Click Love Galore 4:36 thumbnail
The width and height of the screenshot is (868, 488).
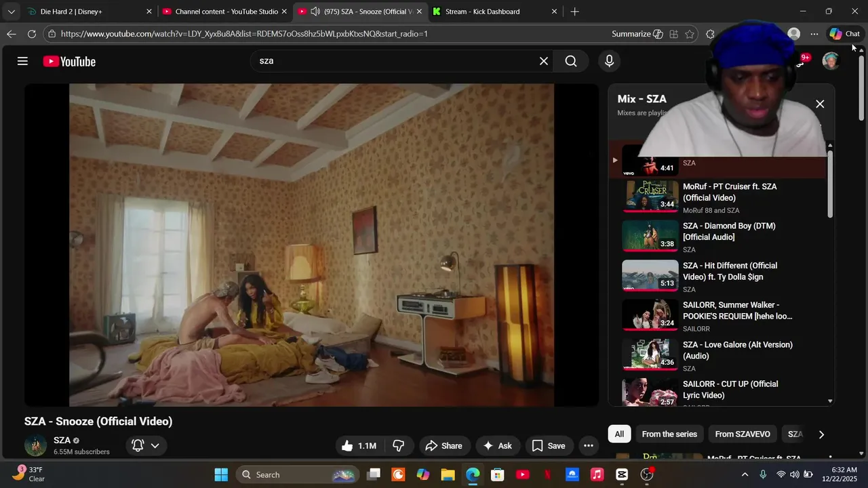coord(650,355)
